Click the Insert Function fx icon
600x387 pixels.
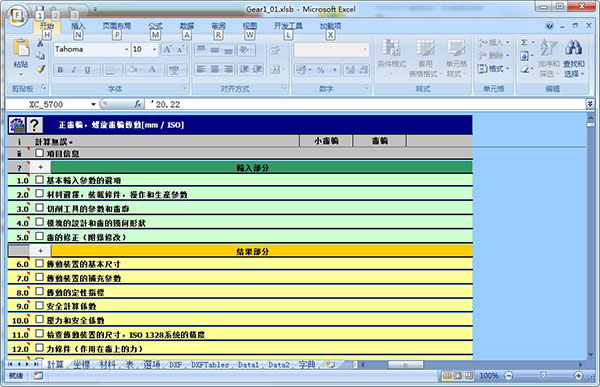point(137,104)
